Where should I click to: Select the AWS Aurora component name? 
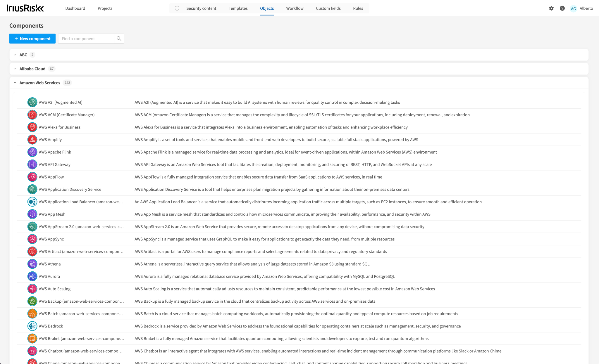pyautogui.click(x=49, y=276)
